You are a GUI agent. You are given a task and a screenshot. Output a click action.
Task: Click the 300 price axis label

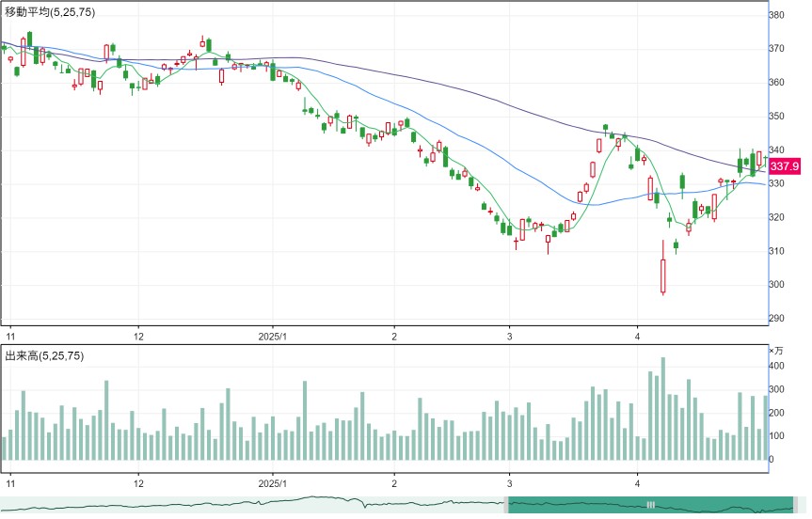click(776, 285)
